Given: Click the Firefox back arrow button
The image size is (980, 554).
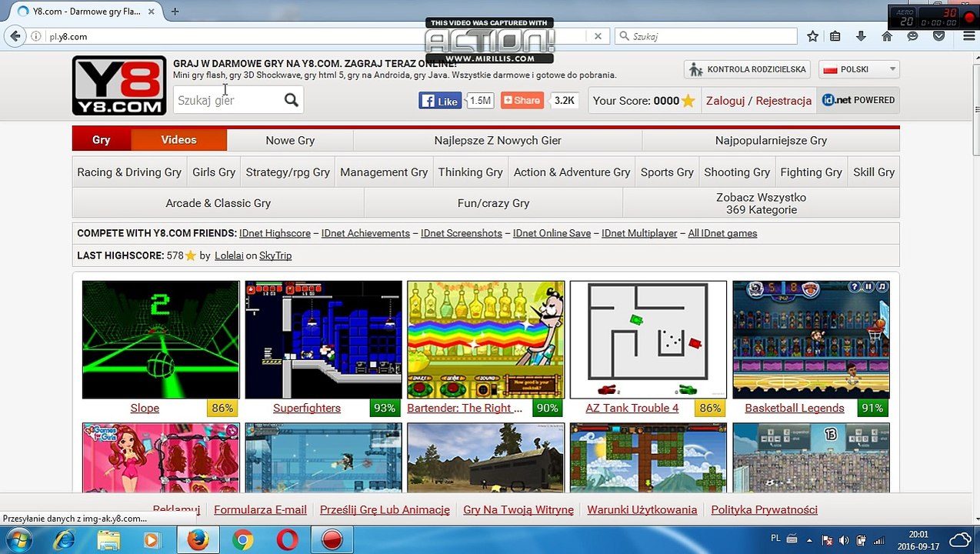Looking at the screenshot, I should tap(15, 36).
